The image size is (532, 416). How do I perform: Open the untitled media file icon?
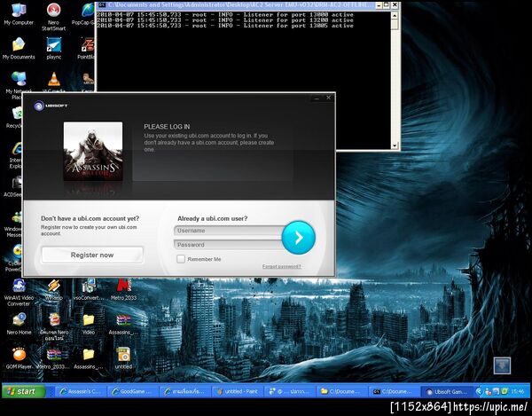click(123, 358)
